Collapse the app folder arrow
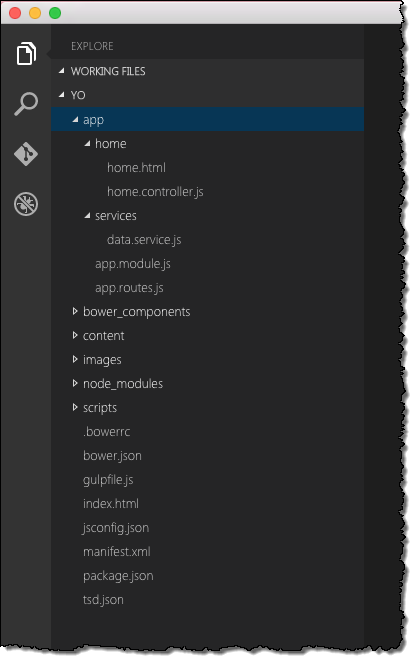Image resolution: width=416 pixels, height=661 pixels. [x=75, y=120]
